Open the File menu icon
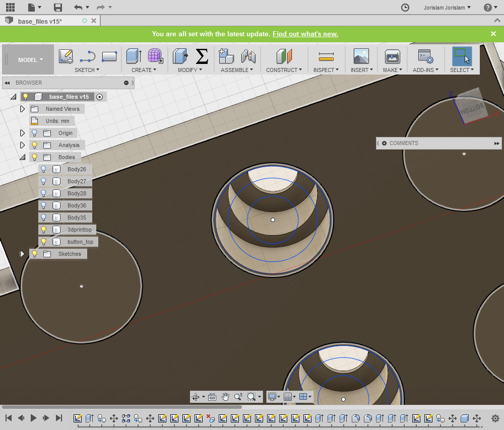 point(31,7)
